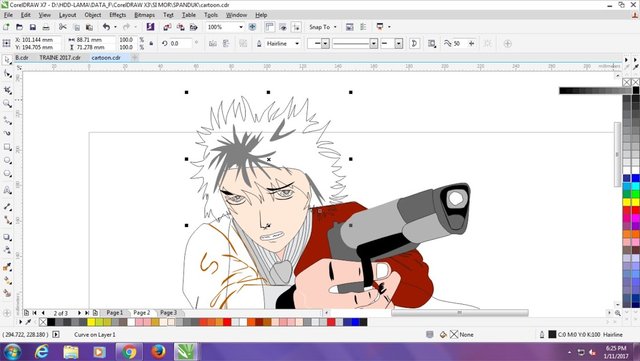
Task: Click the Undo arrow icon
Action: click(106, 27)
